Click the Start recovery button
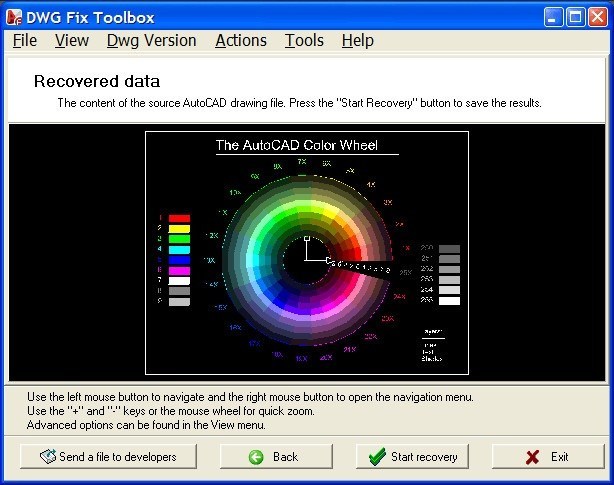 coord(412,456)
